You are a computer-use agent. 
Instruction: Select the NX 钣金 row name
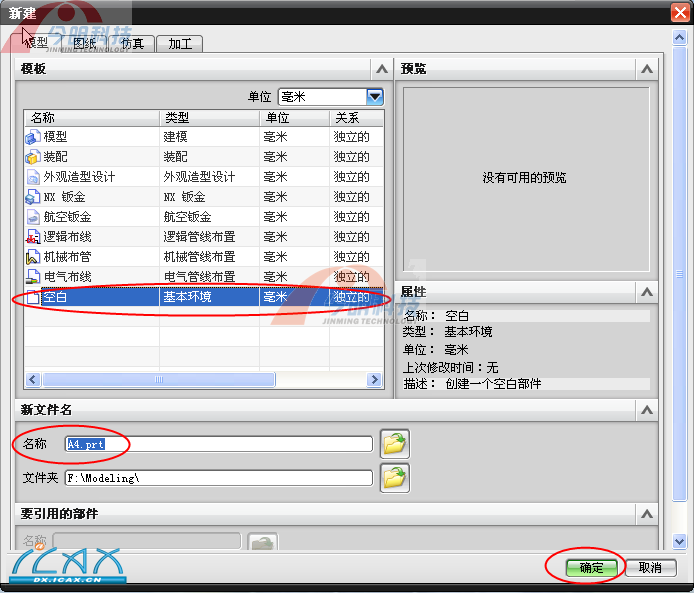[x=65, y=197]
